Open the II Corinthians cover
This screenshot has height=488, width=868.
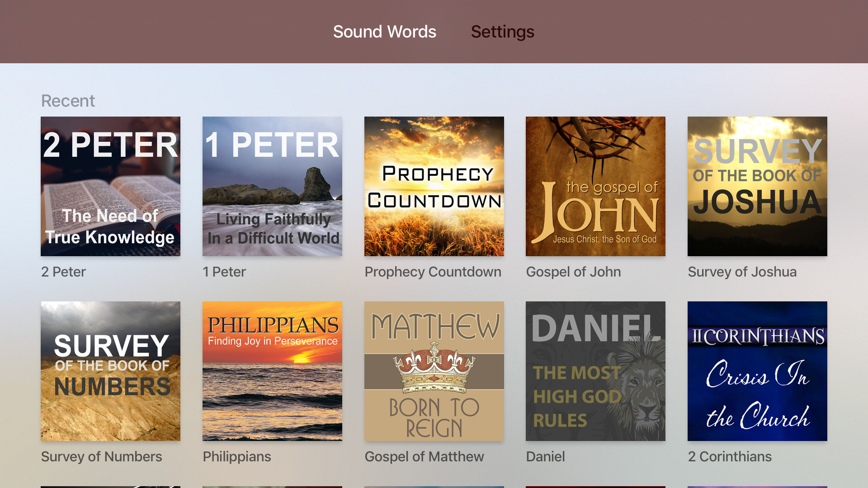click(x=757, y=371)
